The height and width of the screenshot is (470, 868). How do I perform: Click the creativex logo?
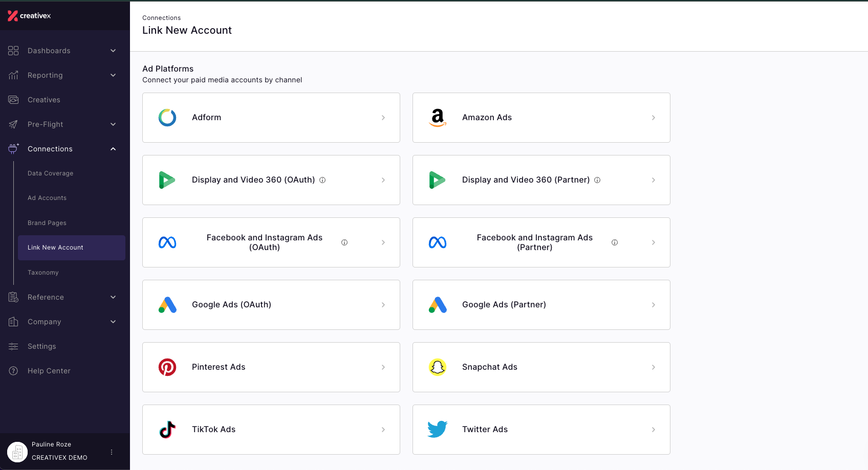29,16
